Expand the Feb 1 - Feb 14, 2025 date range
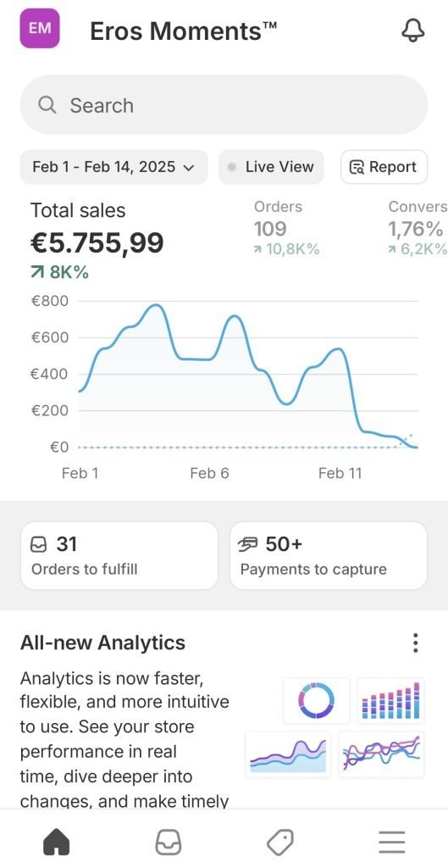The width and height of the screenshot is (448, 868). coord(114,167)
